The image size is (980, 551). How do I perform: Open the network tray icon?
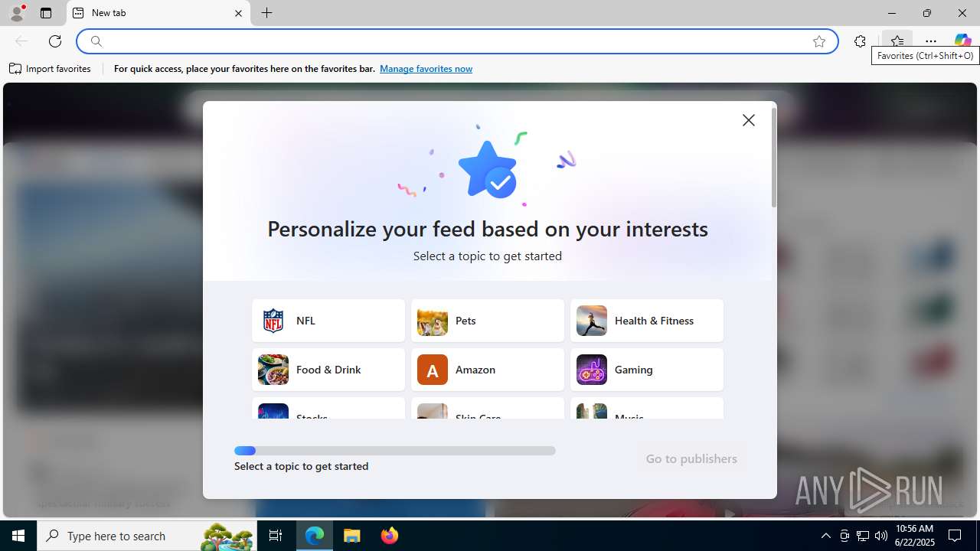tap(863, 536)
